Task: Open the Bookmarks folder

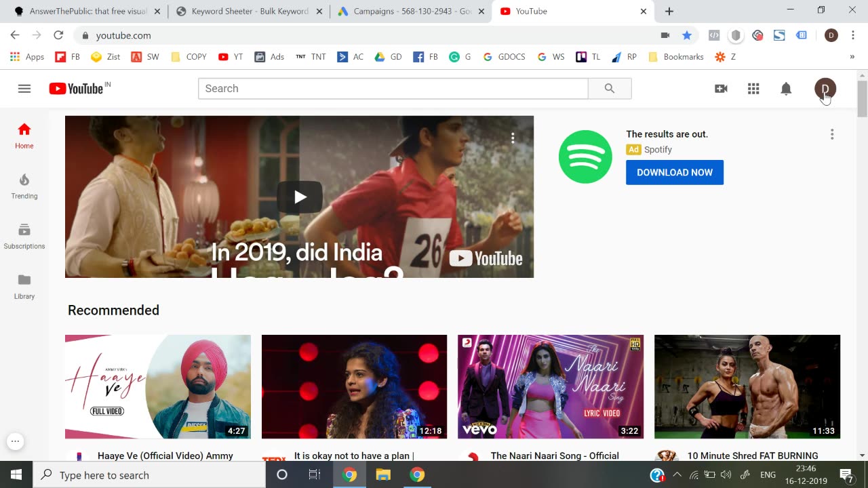Action: 676,57
